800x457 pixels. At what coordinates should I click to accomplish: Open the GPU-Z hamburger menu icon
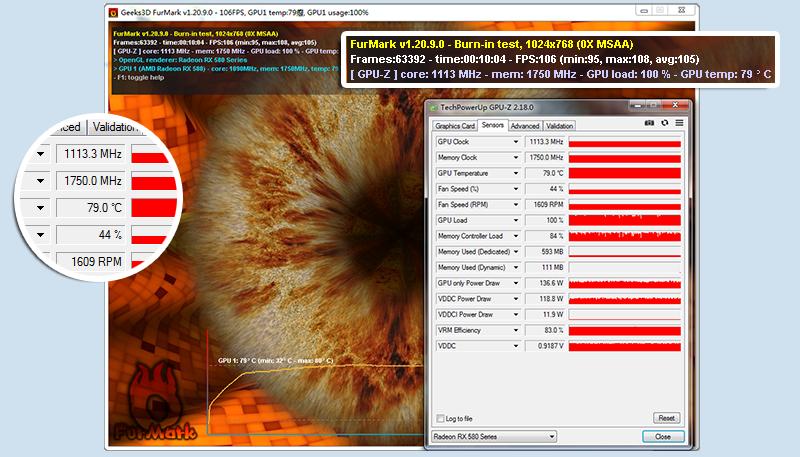pyautogui.click(x=679, y=123)
